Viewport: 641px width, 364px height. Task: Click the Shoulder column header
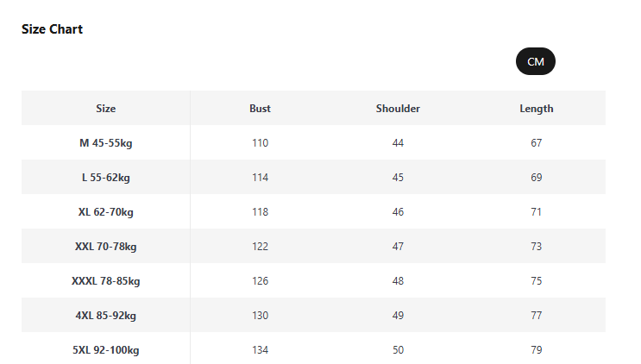(x=398, y=109)
